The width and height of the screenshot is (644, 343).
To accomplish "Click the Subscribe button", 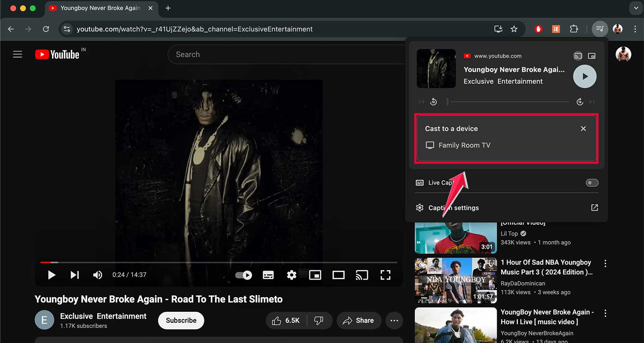I will click(x=181, y=320).
